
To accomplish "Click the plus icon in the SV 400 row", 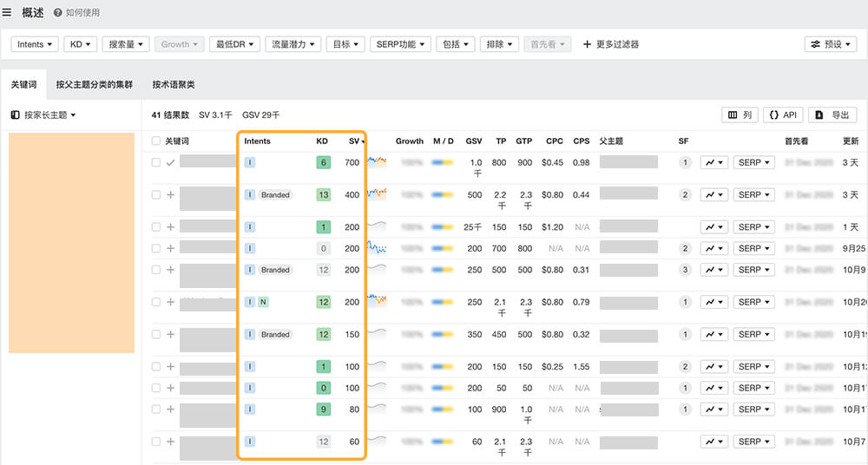I will pos(170,195).
